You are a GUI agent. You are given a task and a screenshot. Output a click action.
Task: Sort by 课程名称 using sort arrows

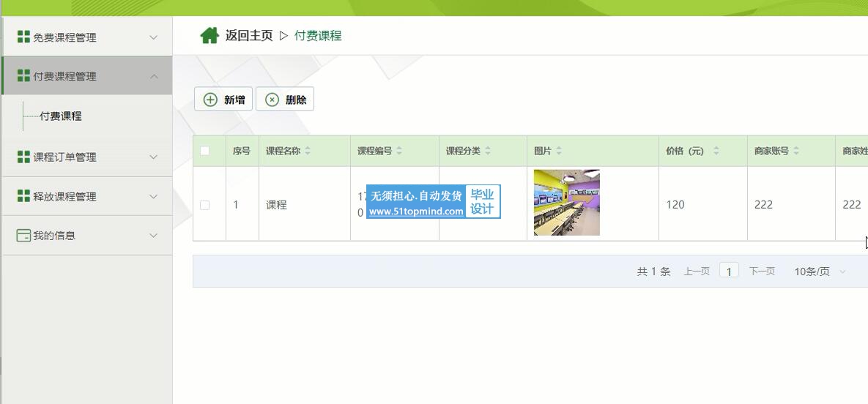point(308,151)
